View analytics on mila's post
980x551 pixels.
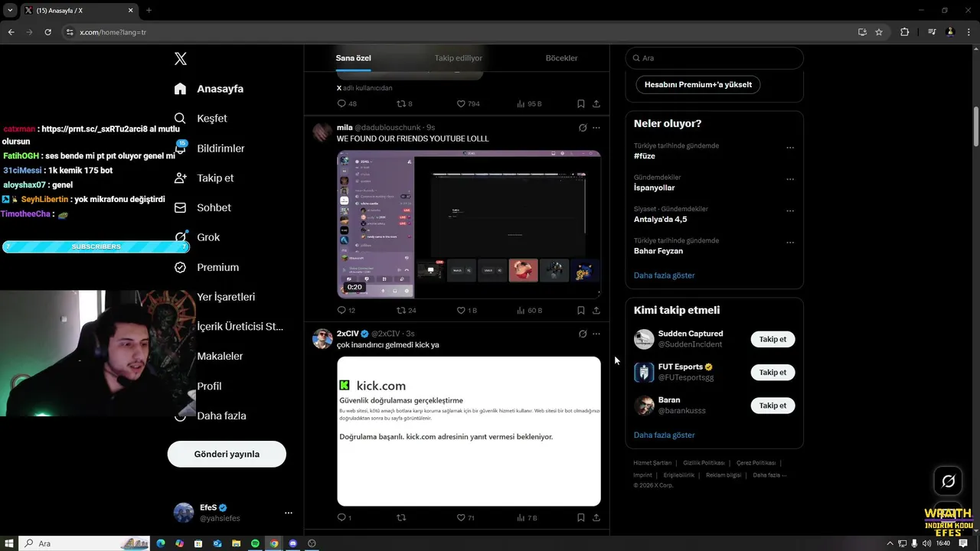click(x=529, y=311)
